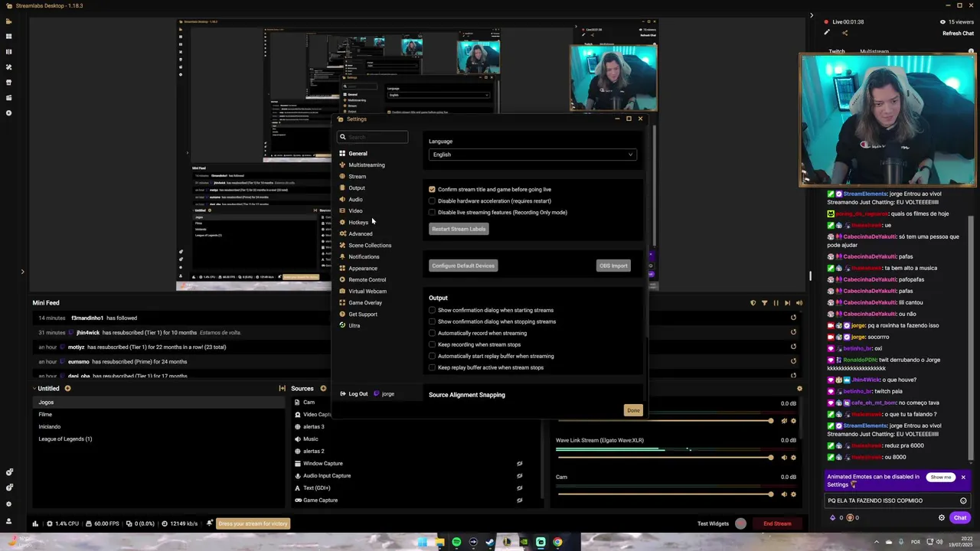
Task: Open Hotkeys settings section
Action: pos(358,222)
